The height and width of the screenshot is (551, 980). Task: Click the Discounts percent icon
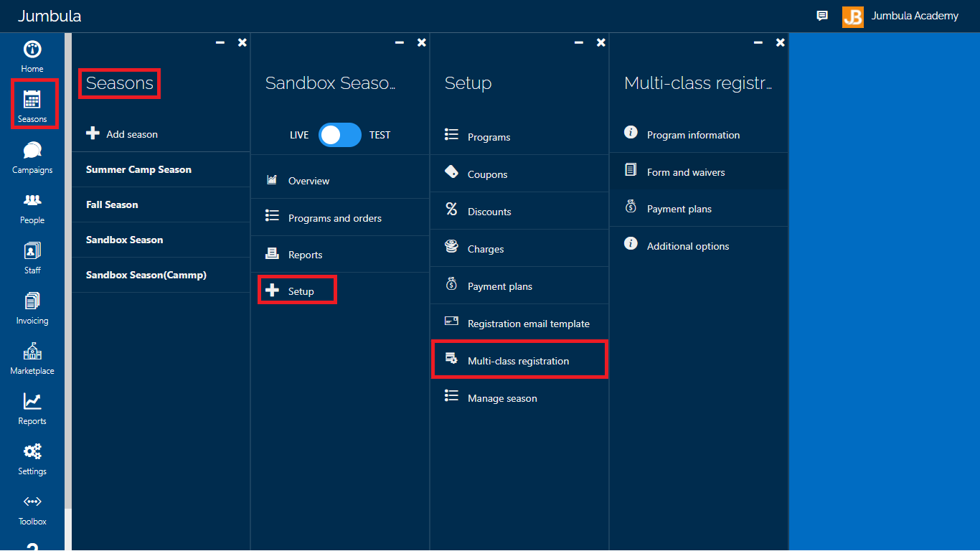(451, 209)
